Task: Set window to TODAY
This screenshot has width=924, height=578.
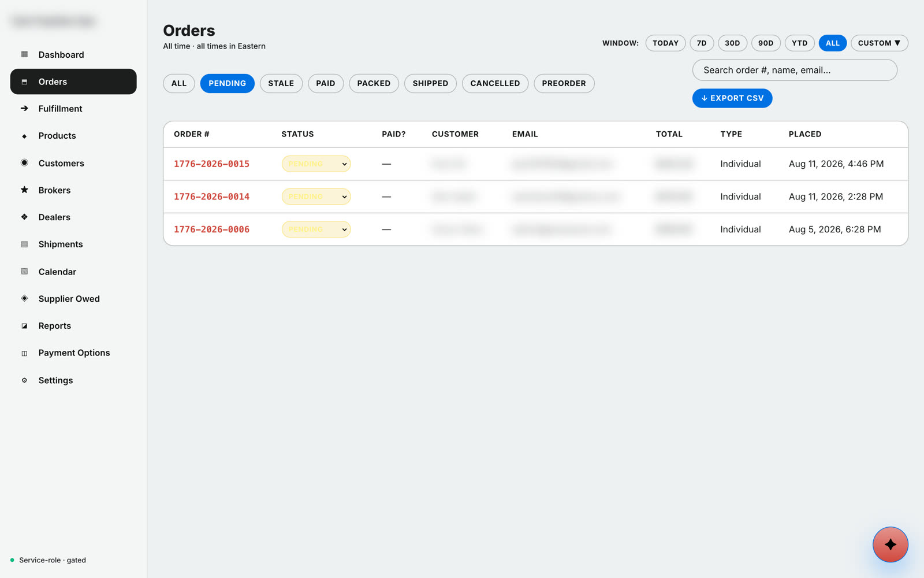Action: click(x=665, y=43)
